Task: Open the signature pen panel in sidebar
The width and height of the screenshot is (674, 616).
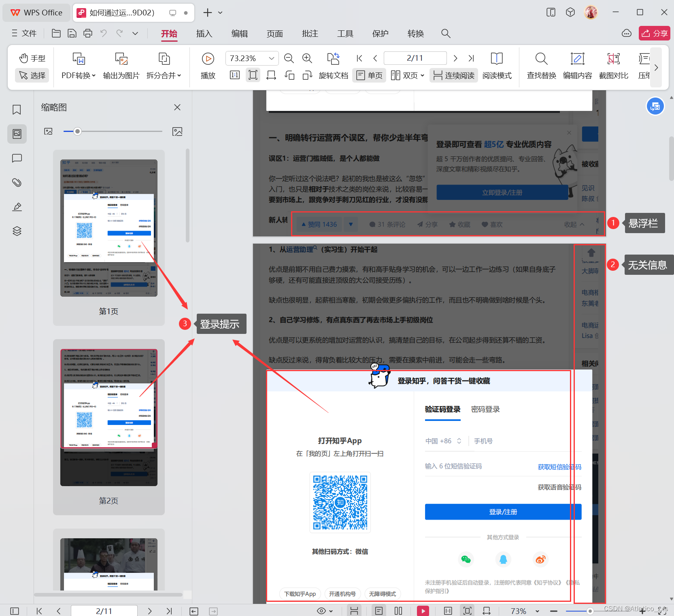Action: click(17, 207)
